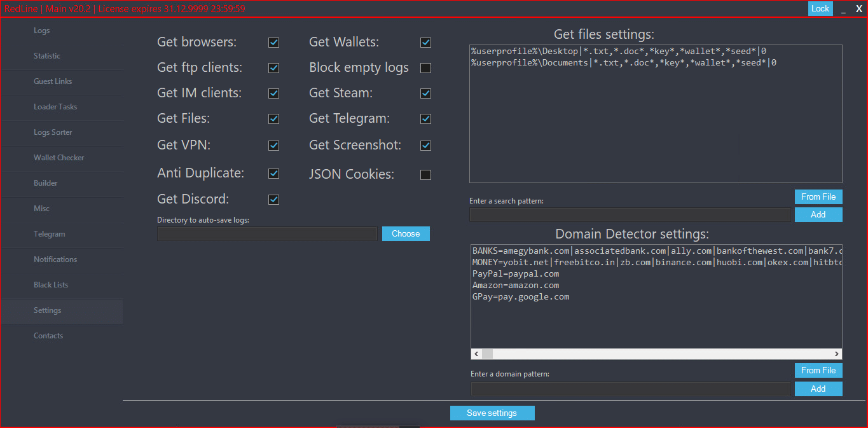
Task: Click From File for search patterns
Action: [818, 197]
